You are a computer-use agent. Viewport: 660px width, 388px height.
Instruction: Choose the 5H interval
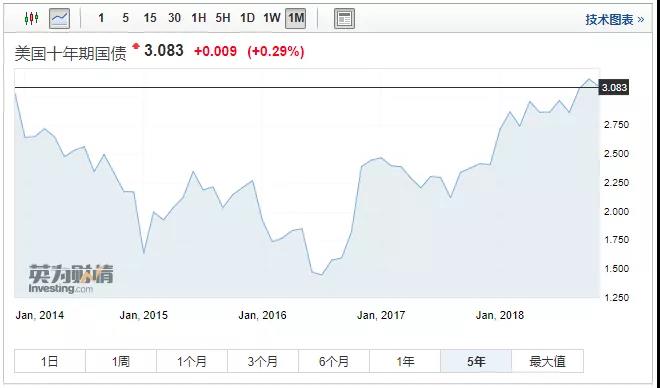pos(223,18)
